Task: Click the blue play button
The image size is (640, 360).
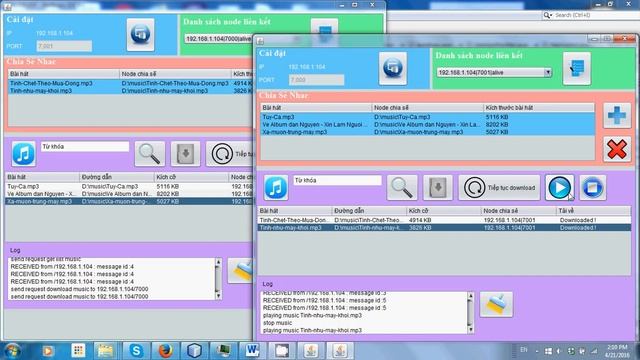Action: pyautogui.click(x=560, y=188)
